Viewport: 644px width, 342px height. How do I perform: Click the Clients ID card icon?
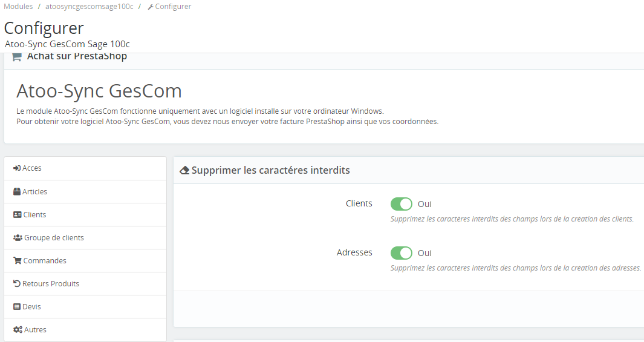tap(18, 214)
